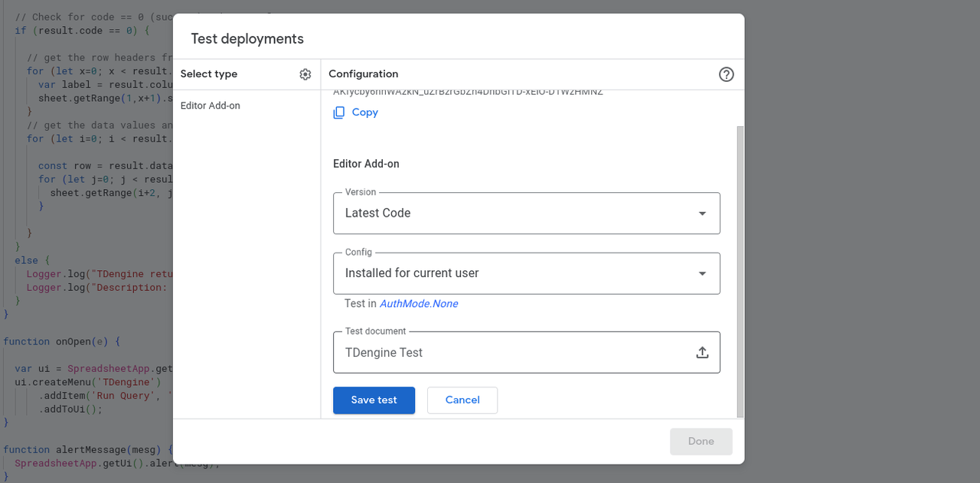Open the AuthMode.None link

click(x=419, y=303)
